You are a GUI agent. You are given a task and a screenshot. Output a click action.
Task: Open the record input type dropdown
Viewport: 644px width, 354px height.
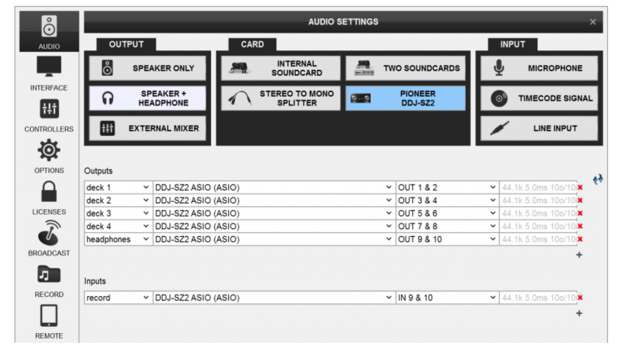click(118, 298)
